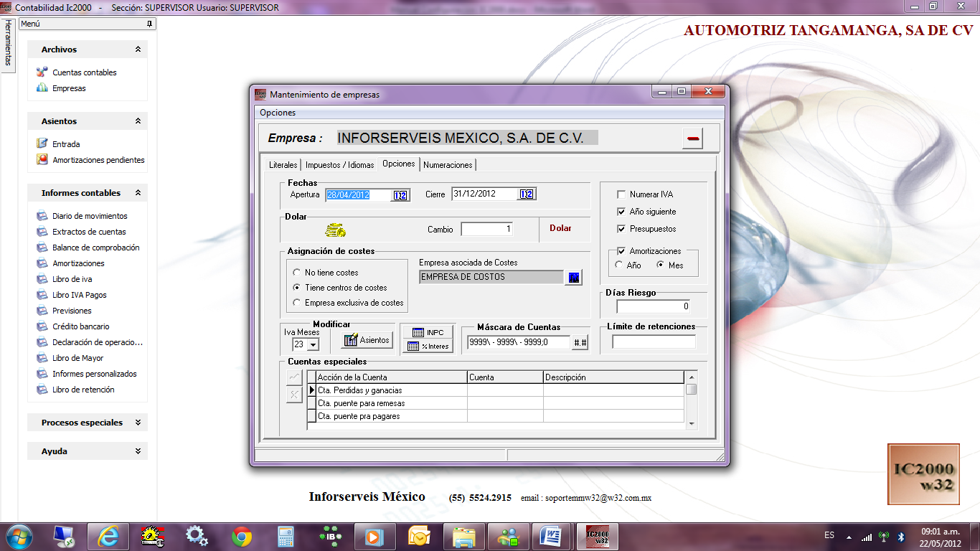980x551 pixels.
Task: Collapse the Informes contables section
Action: click(x=138, y=193)
